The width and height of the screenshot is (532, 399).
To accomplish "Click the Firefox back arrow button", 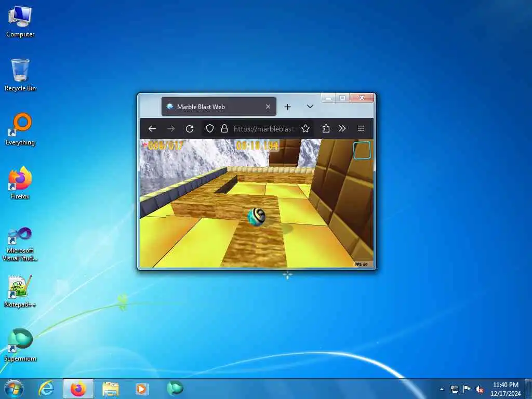I will [x=152, y=129].
